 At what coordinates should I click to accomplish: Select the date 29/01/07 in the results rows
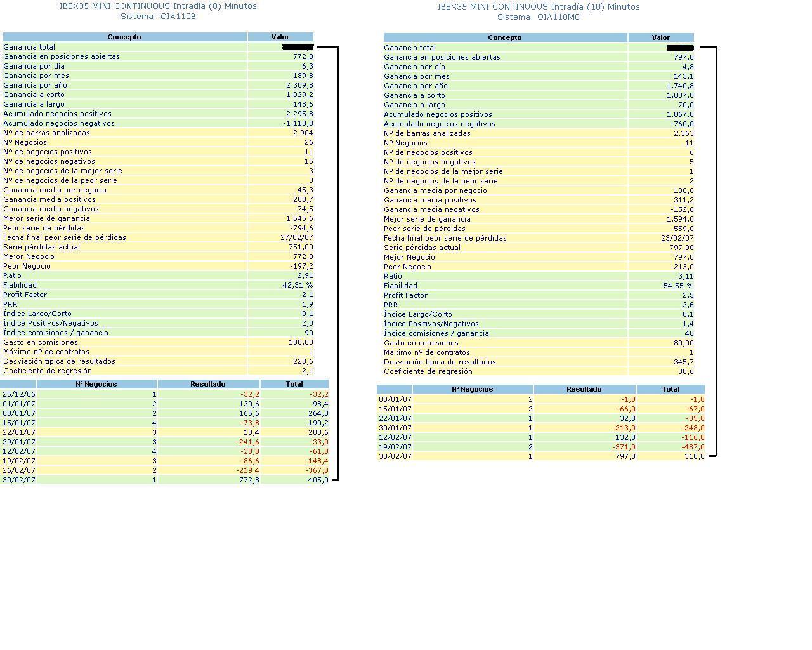click(x=19, y=442)
